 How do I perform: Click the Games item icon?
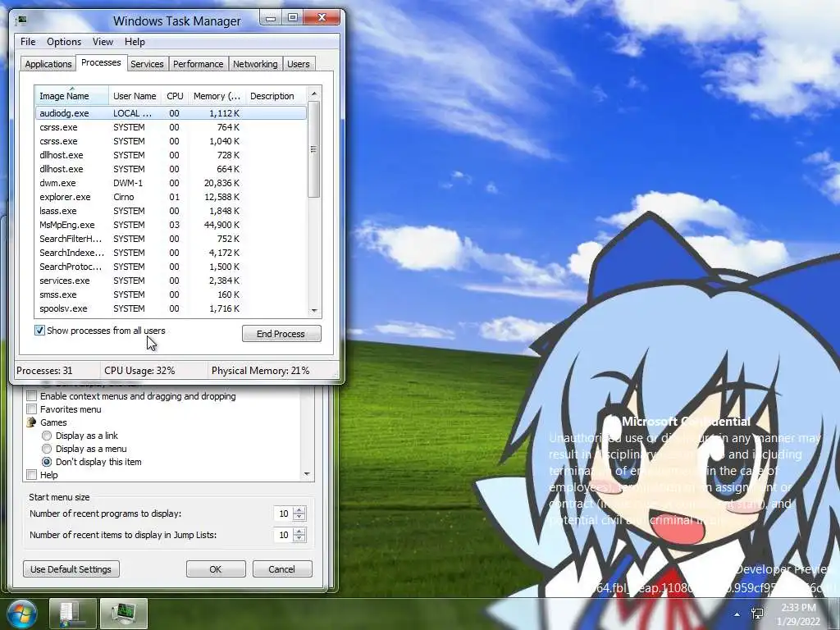click(32, 422)
